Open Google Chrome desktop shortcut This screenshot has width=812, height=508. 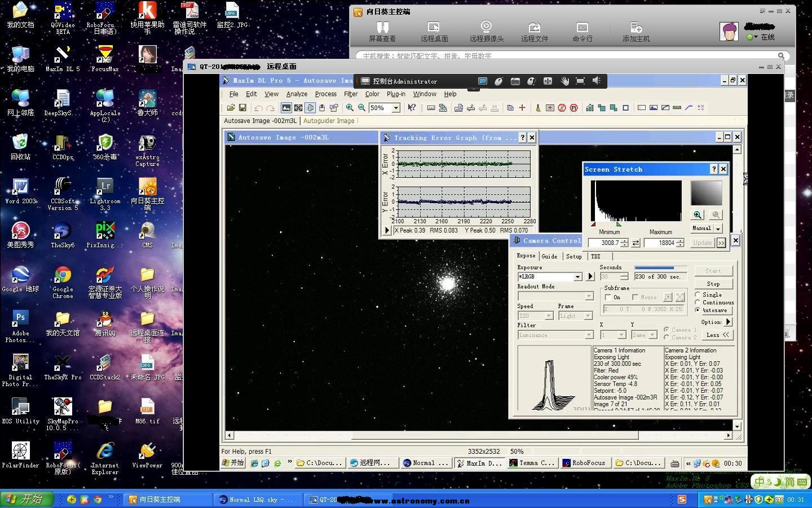tap(63, 281)
